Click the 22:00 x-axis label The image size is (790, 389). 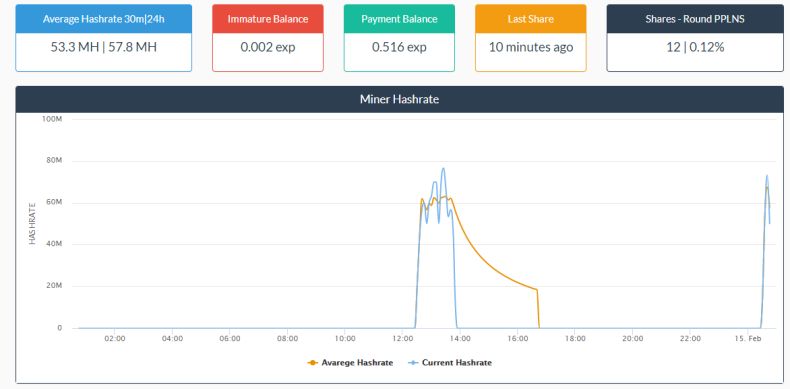click(x=690, y=339)
